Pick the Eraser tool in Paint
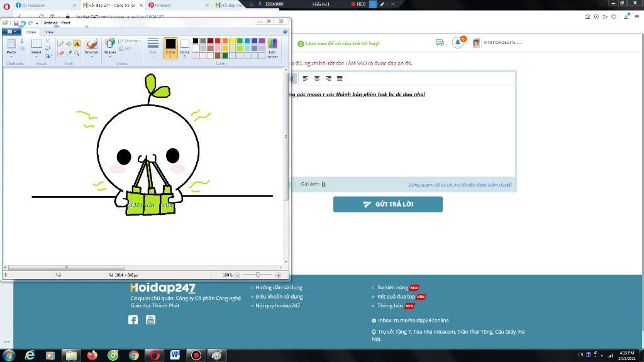Image resolution: width=644 pixels, height=362 pixels. 61,53
